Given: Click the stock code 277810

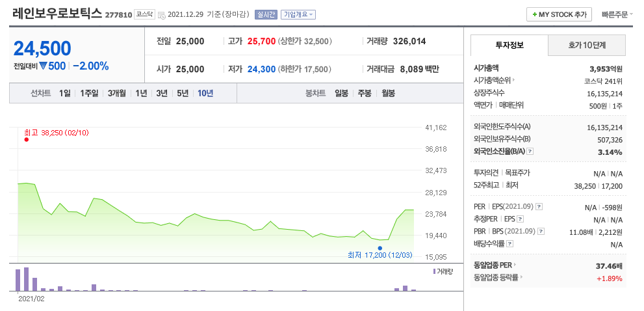Looking at the screenshot, I should tap(118, 15).
